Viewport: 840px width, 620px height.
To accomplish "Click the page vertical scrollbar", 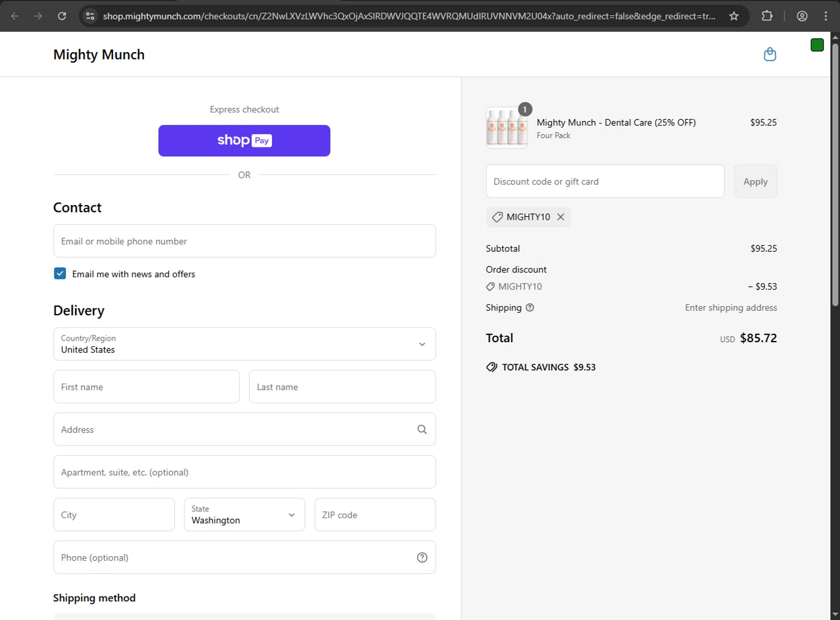I will click(x=835, y=174).
